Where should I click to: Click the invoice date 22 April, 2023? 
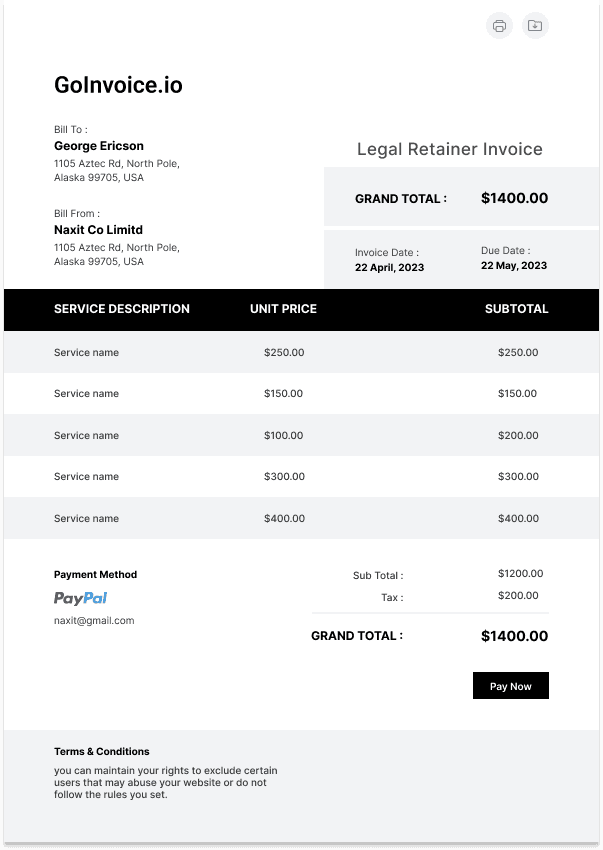pyautogui.click(x=389, y=267)
